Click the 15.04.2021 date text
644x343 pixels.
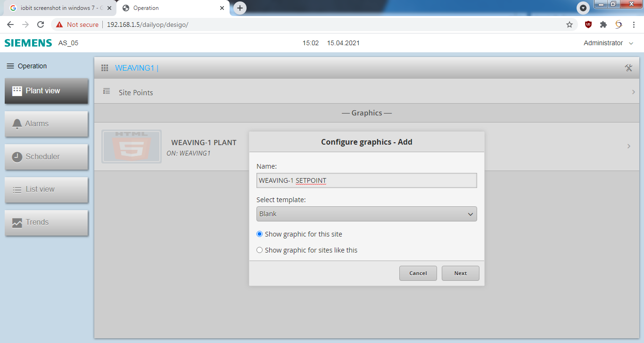tap(343, 43)
